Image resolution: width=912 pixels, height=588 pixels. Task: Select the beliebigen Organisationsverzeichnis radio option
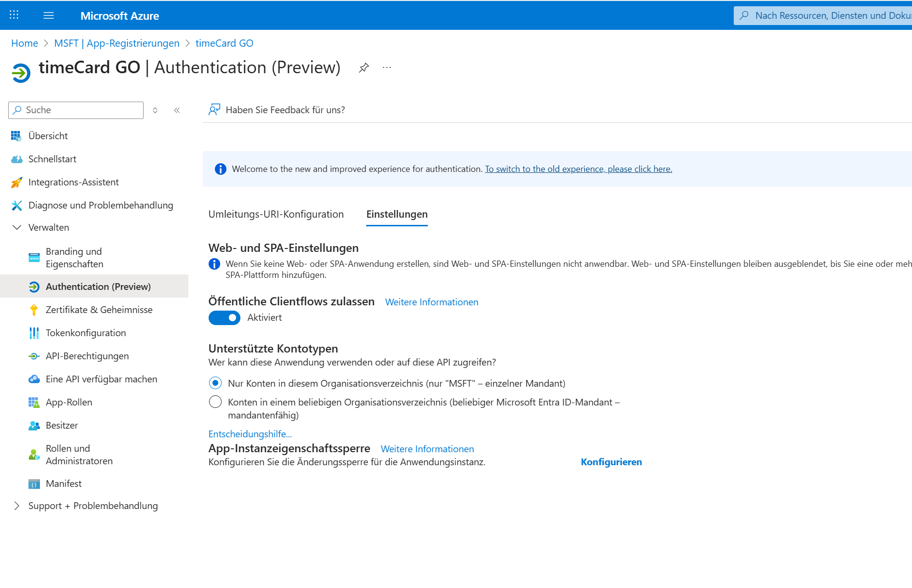tap(215, 402)
